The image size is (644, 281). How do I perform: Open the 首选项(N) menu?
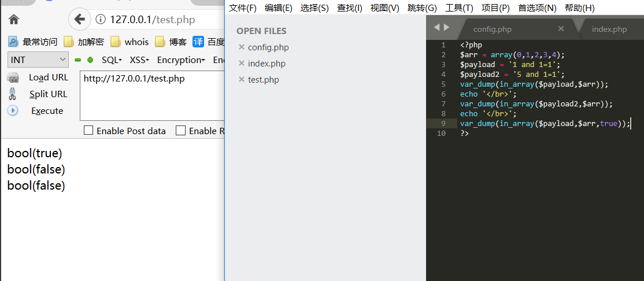(x=537, y=8)
